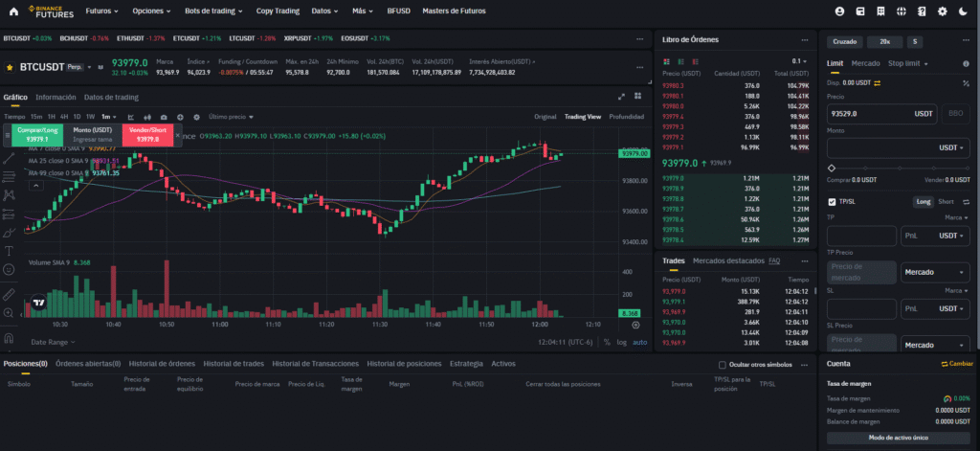Open the emoji sticker tool

[x=9, y=270]
